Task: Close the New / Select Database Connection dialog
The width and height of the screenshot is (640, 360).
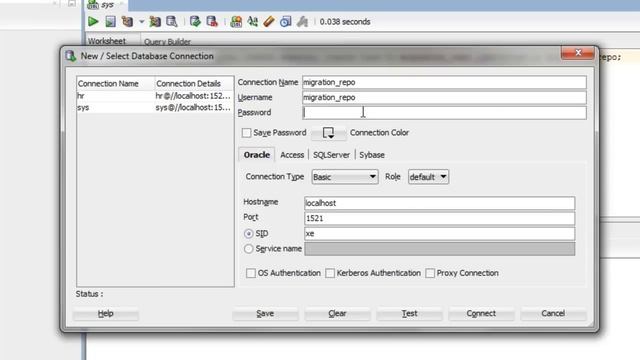Action: (578, 53)
